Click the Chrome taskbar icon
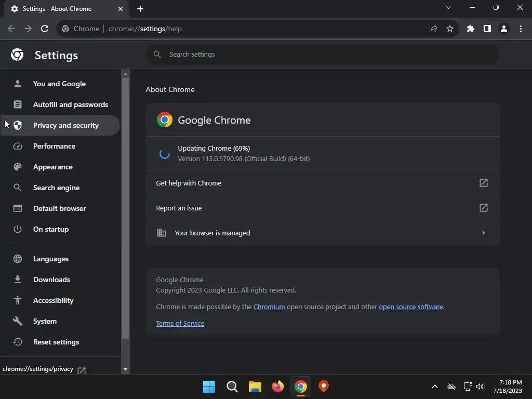 tap(301, 387)
